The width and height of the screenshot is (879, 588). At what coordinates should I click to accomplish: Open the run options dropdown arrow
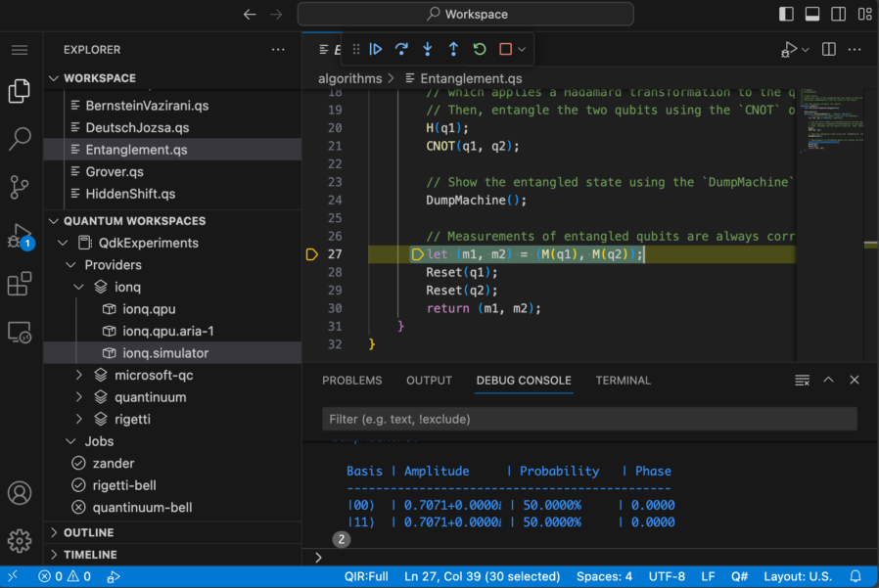coord(806,50)
